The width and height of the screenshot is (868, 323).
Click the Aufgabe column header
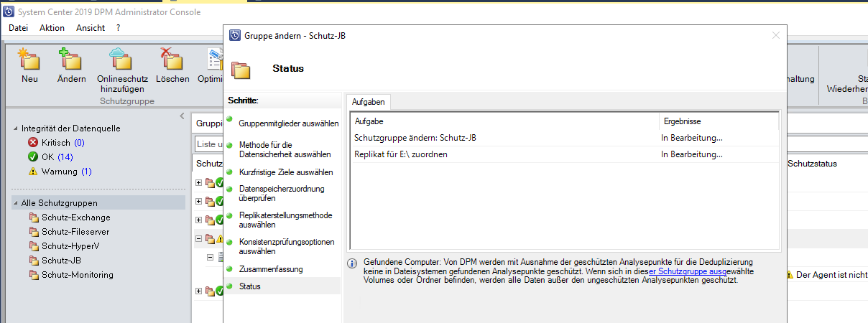pos(504,121)
